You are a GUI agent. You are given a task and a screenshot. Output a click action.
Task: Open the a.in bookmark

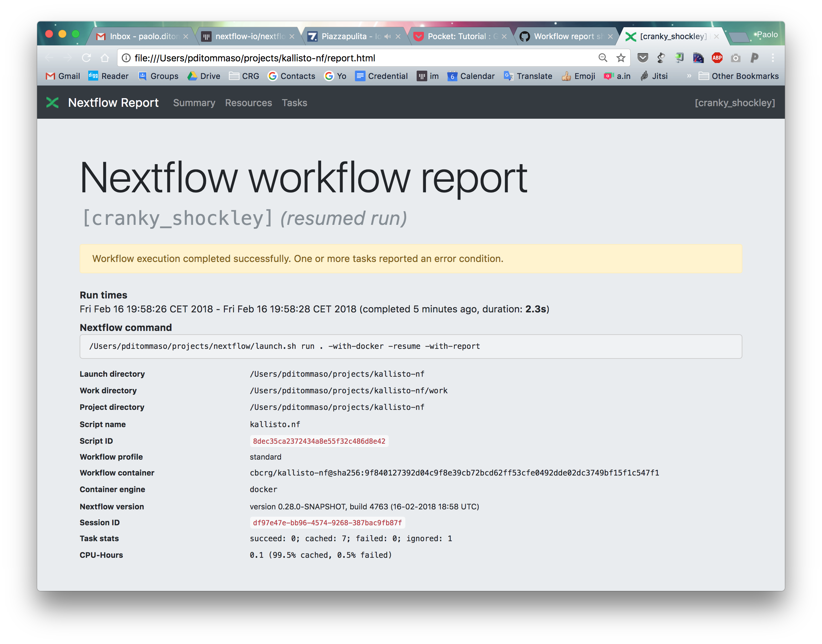(x=617, y=76)
